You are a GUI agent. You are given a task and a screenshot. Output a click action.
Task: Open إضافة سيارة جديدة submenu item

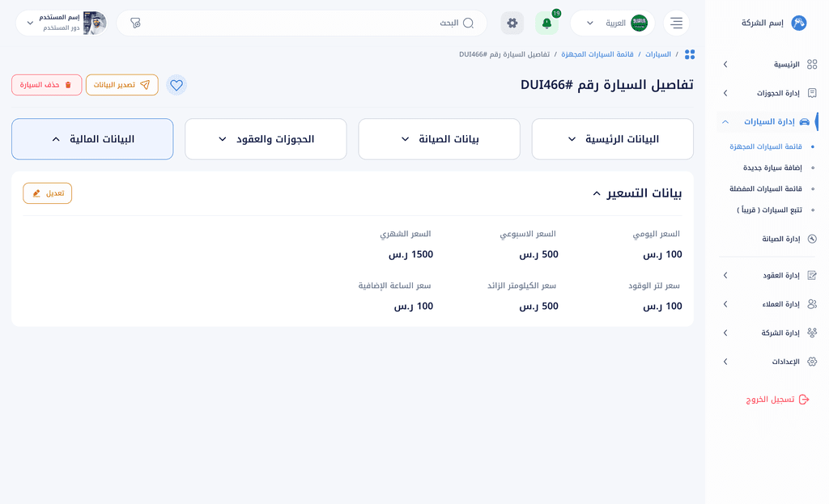(x=772, y=167)
